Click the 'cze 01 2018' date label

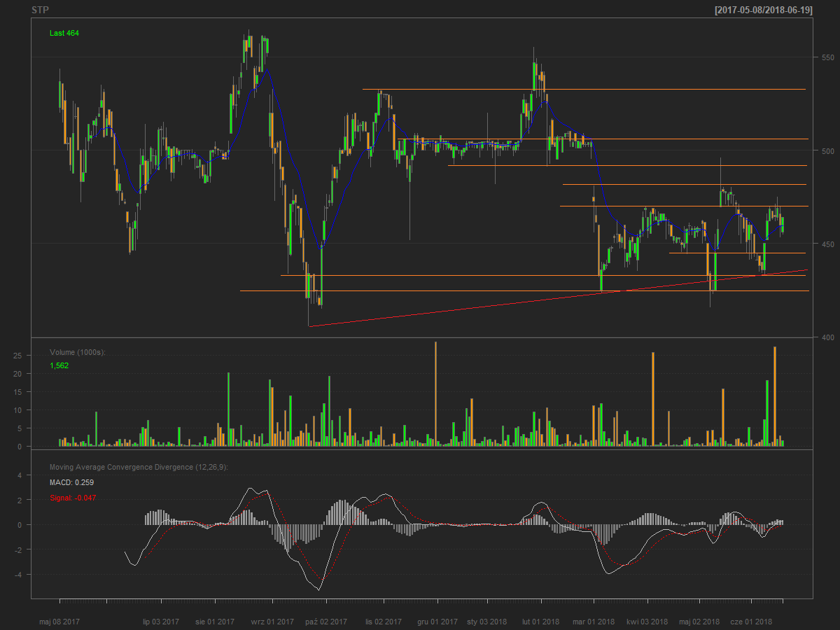751,622
